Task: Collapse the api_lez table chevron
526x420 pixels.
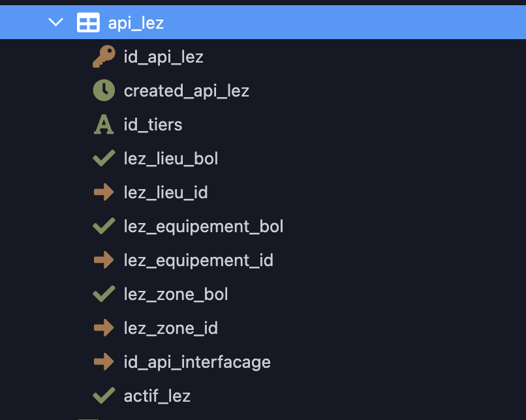Action: click(55, 22)
